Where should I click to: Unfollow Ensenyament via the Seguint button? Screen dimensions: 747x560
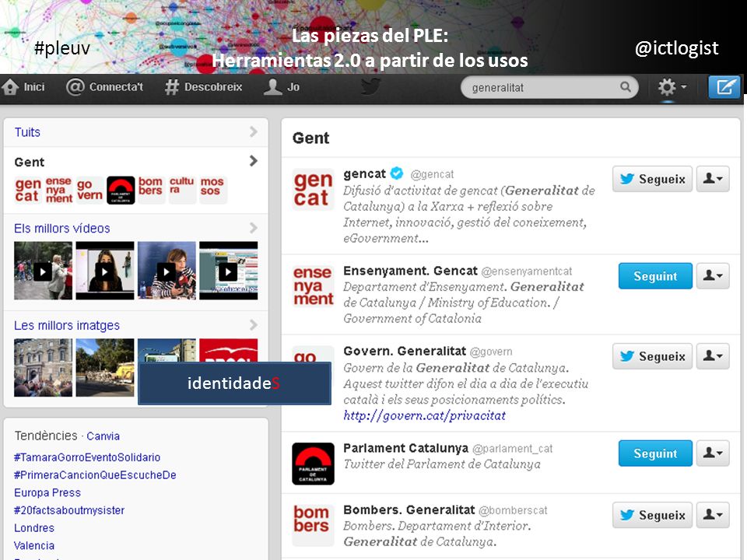coord(655,276)
